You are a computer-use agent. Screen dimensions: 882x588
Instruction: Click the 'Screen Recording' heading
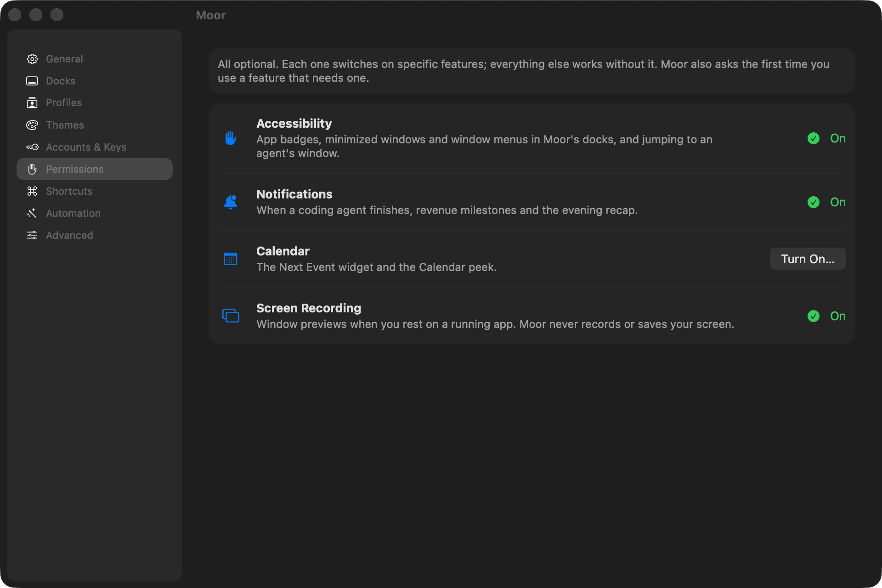pyautogui.click(x=309, y=308)
